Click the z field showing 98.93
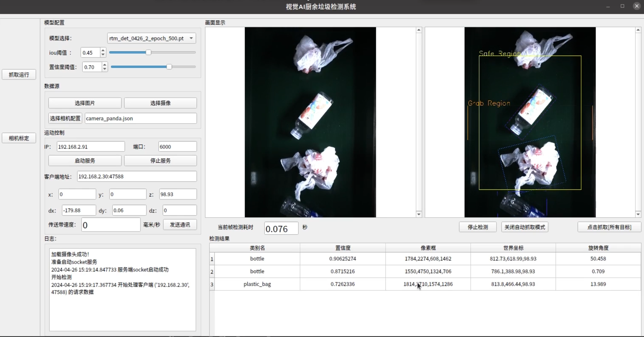The width and height of the screenshot is (644, 337). coord(178,194)
